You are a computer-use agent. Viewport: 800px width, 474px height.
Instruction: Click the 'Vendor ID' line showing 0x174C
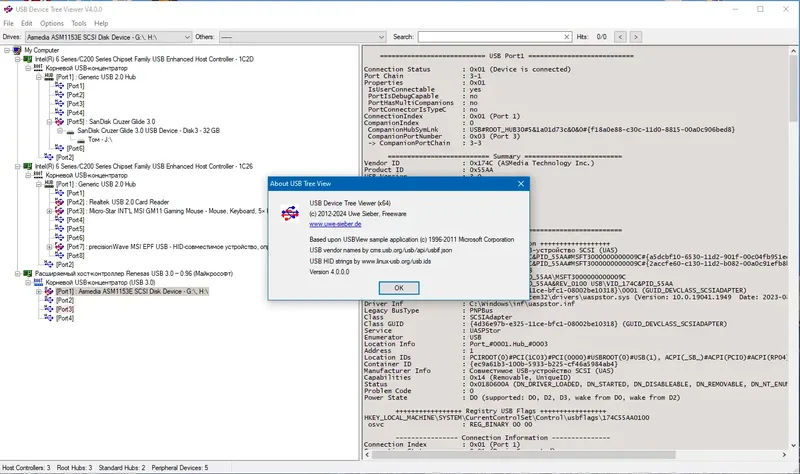coord(479,163)
